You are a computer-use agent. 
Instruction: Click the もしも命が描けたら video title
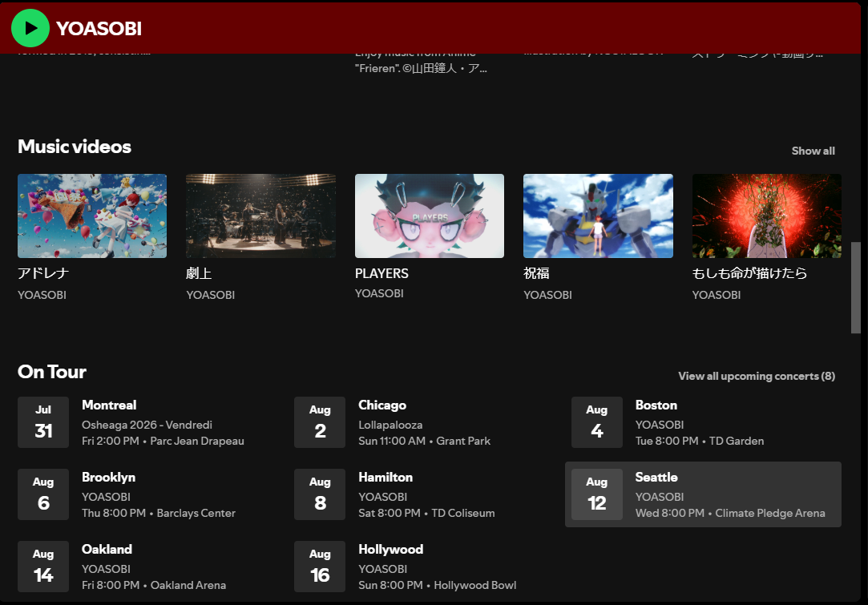[749, 273]
